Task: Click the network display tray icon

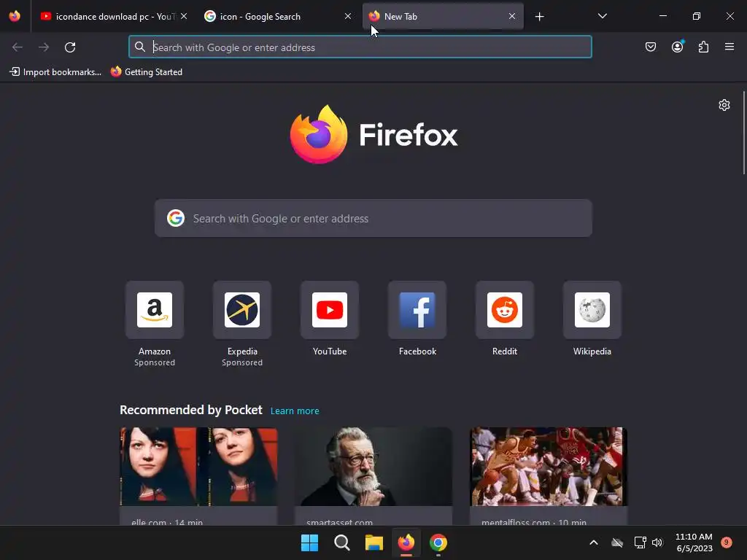Action: point(640,542)
